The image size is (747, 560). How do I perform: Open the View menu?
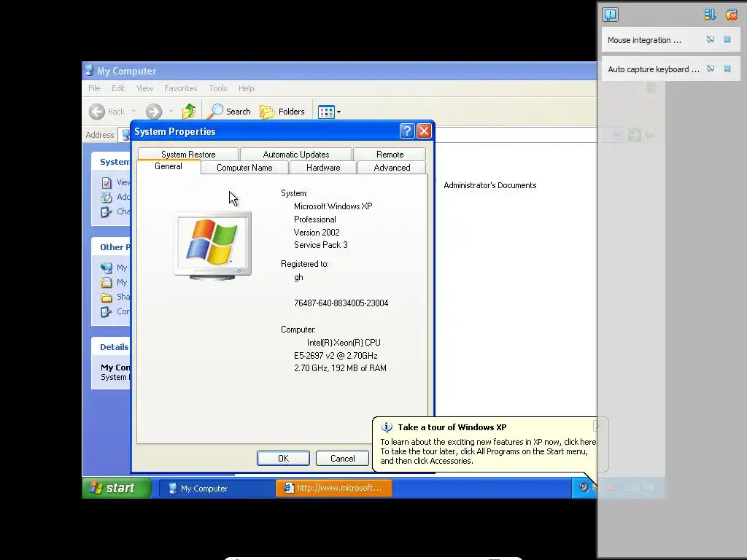[x=145, y=88]
